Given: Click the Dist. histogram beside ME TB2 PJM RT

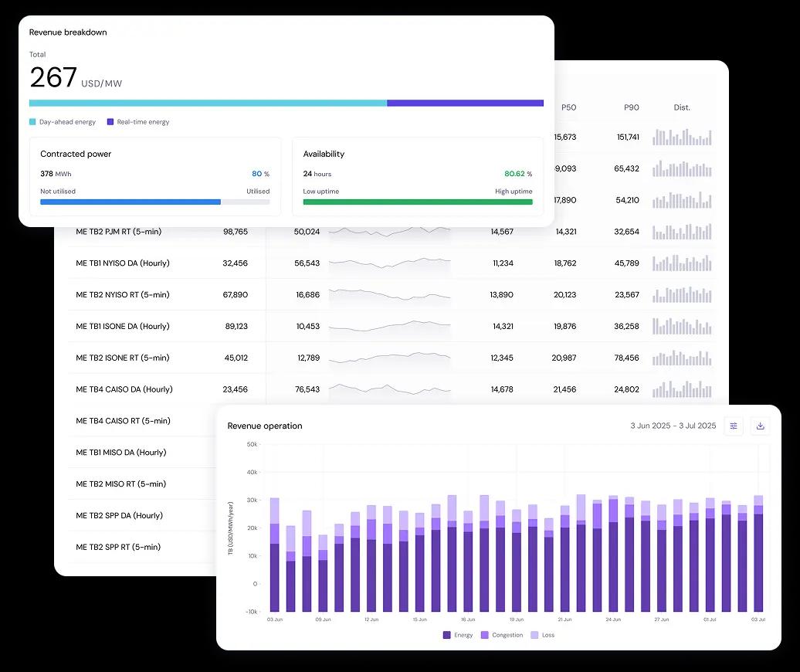Looking at the screenshot, I should tap(682, 231).
